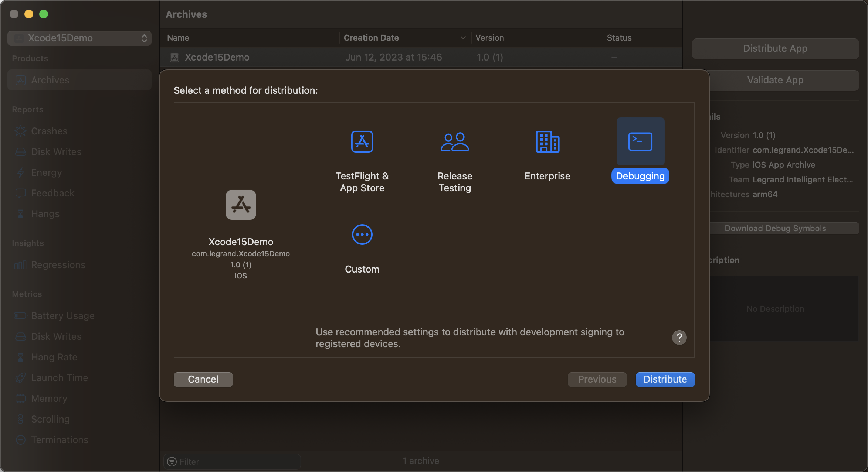Select Enterprise distribution icon
The image size is (868, 472).
[x=547, y=141]
